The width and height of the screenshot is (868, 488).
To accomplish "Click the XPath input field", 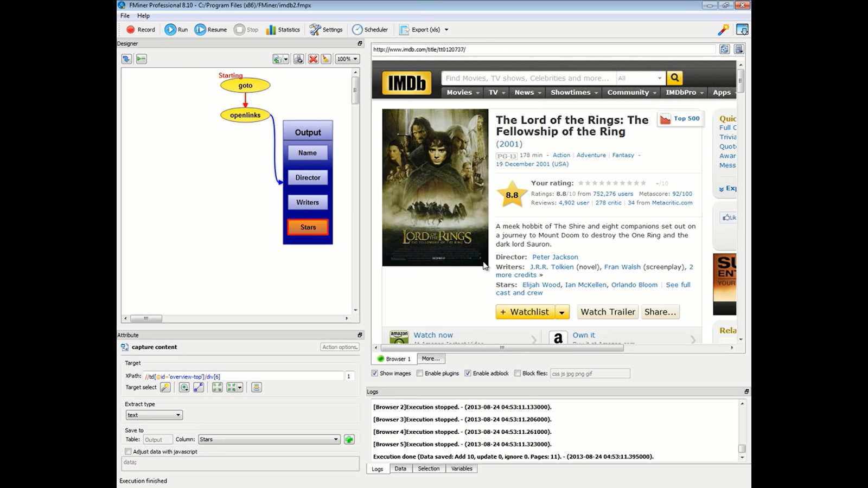I will [243, 376].
